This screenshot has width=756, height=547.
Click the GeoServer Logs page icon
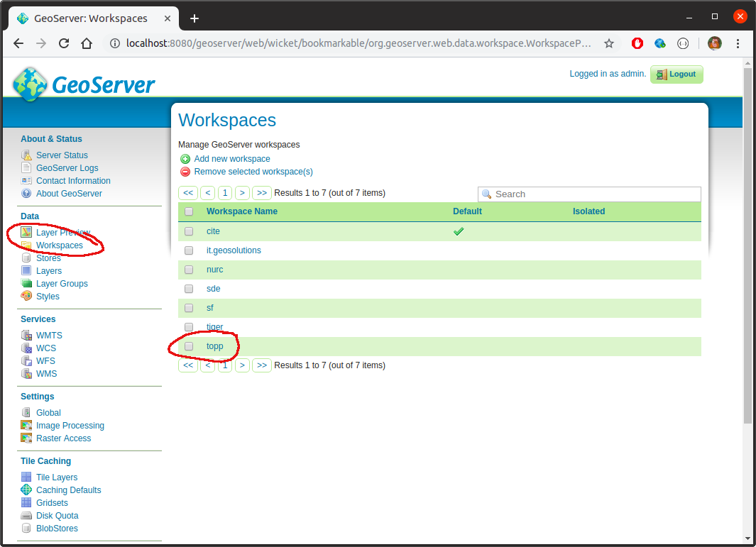[x=26, y=167]
